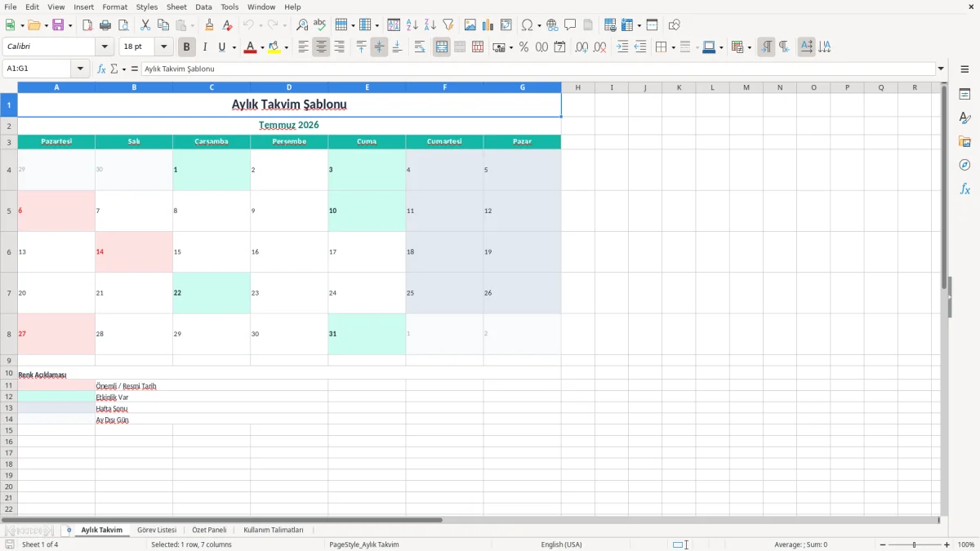Click into the formula input line
Screen dimensions: 980x551
[538, 69]
